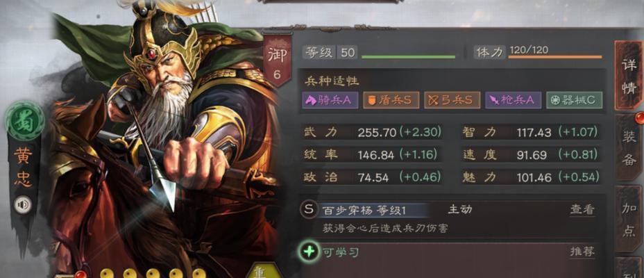
Task: Select the 器械C siege troop icon
Action: pyautogui.click(x=574, y=100)
